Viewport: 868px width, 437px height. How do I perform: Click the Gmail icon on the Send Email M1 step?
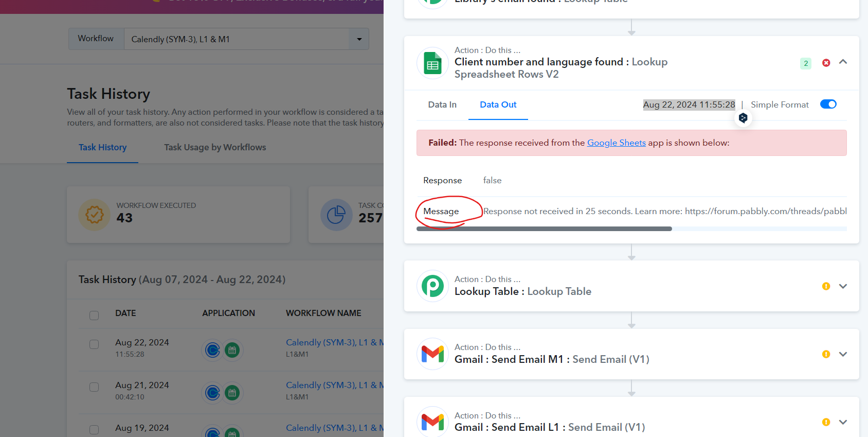tap(433, 354)
